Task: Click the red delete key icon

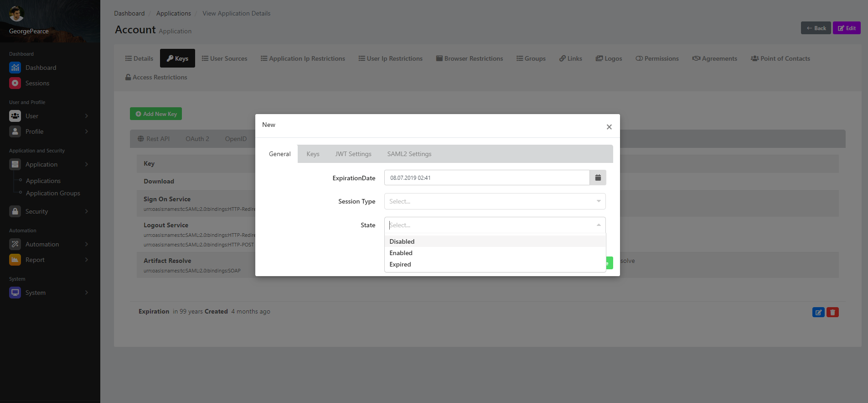Action: click(832, 312)
